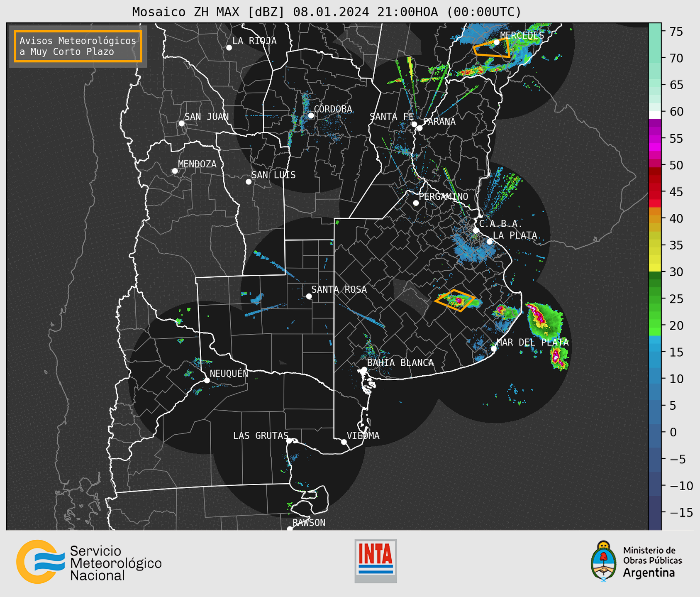
Task: Click the Mercedes city marker dot
Action: (x=497, y=42)
